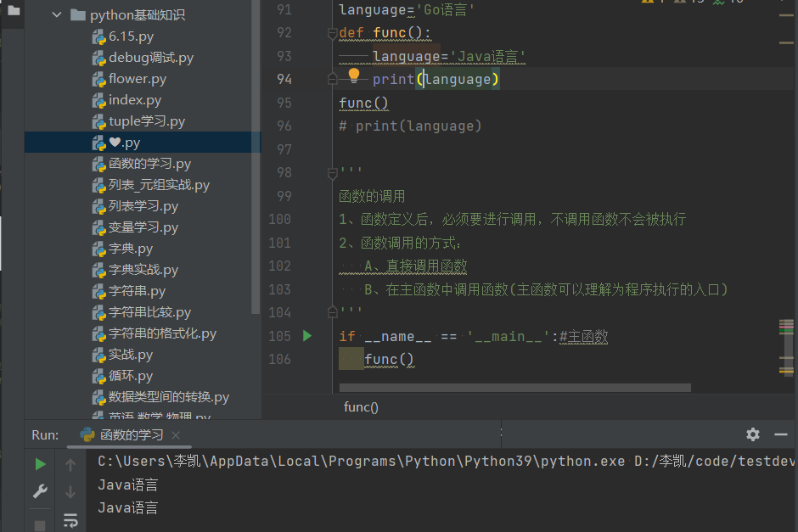Image resolution: width=798 pixels, height=532 pixels.
Task: Select 数据类型间的转换.py file
Action: point(168,397)
